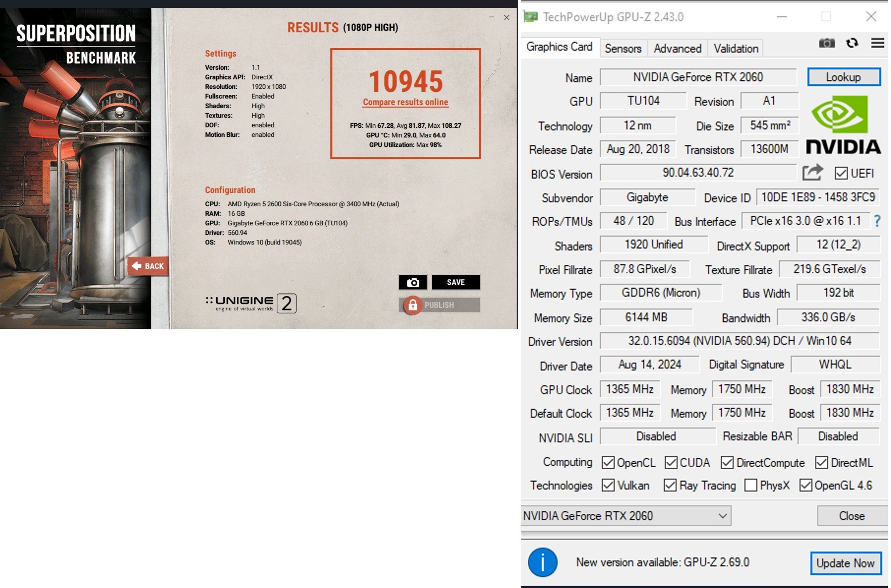Click the GPU-Z refresh icon
Screen dimensions: 891x588
[x=852, y=43]
